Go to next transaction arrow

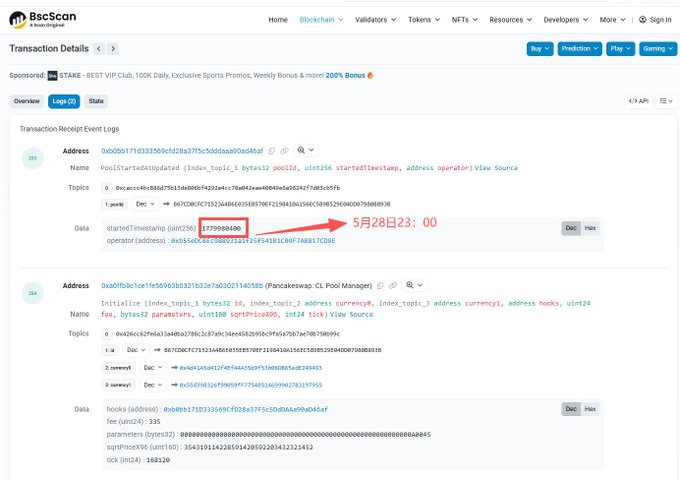[113, 49]
